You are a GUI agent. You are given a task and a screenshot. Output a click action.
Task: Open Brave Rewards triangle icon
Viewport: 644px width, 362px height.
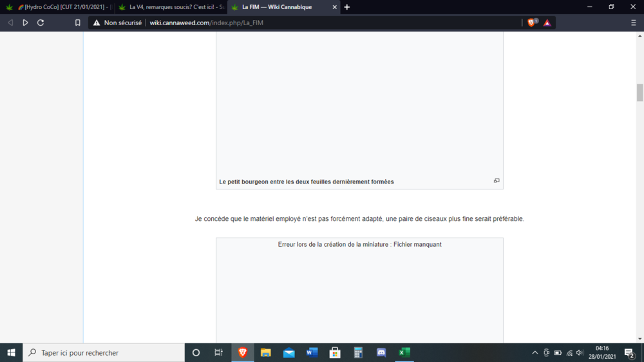[547, 23]
